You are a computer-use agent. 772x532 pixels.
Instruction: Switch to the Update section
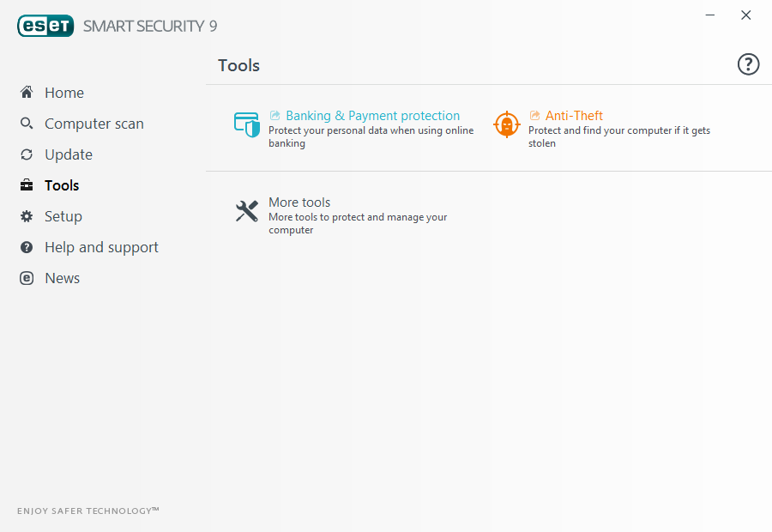point(69,154)
